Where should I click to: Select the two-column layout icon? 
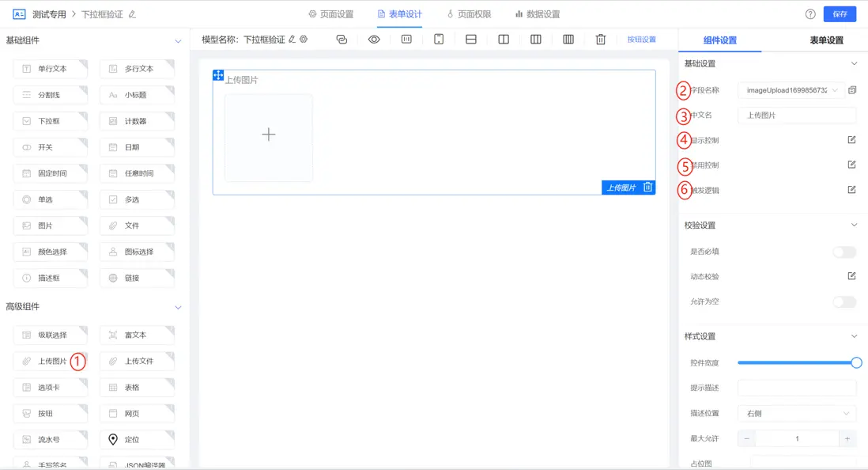tap(504, 40)
